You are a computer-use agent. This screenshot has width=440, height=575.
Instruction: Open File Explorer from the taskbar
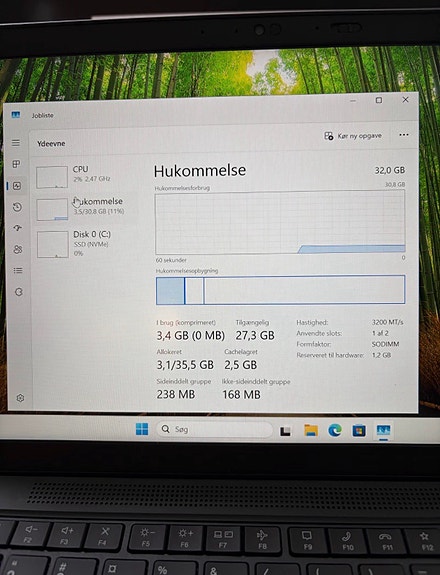coord(311,430)
